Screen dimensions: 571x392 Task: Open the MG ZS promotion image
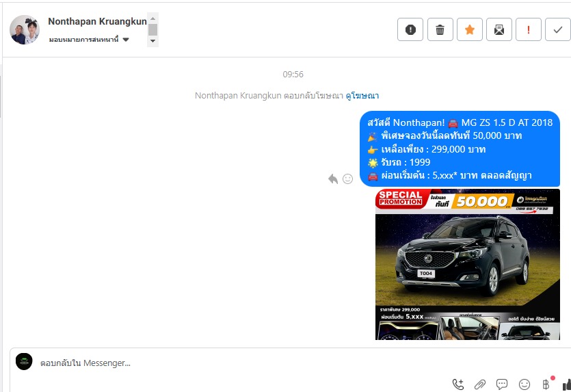tap(468, 265)
